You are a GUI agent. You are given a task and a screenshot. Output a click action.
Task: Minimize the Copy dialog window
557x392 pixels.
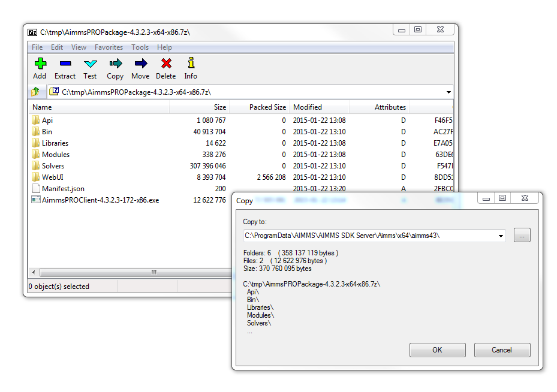(x=486, y=198)
